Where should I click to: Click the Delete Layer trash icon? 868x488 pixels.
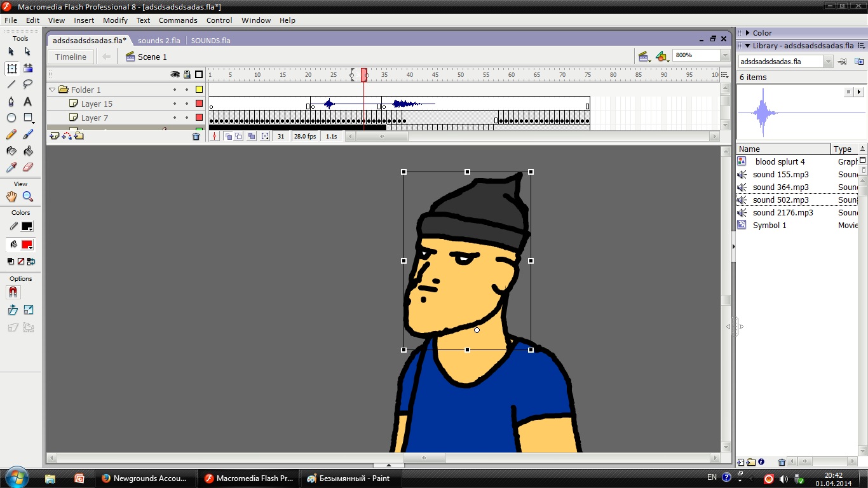[x=196, y=136]
